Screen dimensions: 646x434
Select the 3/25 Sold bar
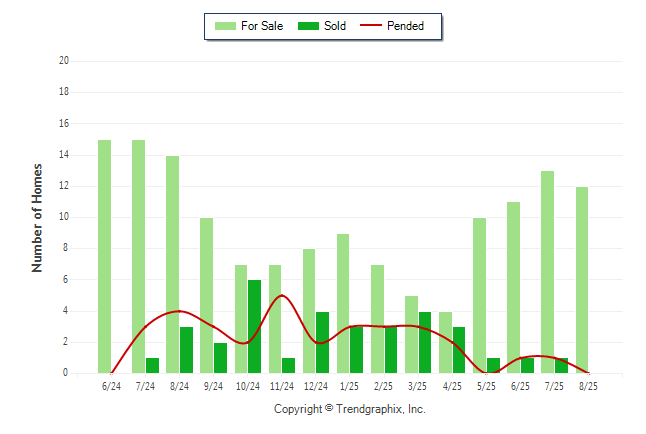coord(425,342)
